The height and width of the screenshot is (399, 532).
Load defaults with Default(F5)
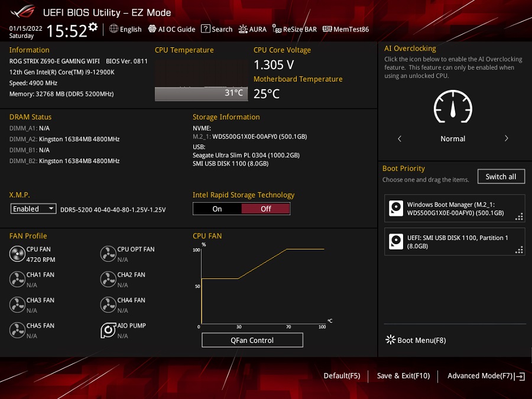click(342, 375)
